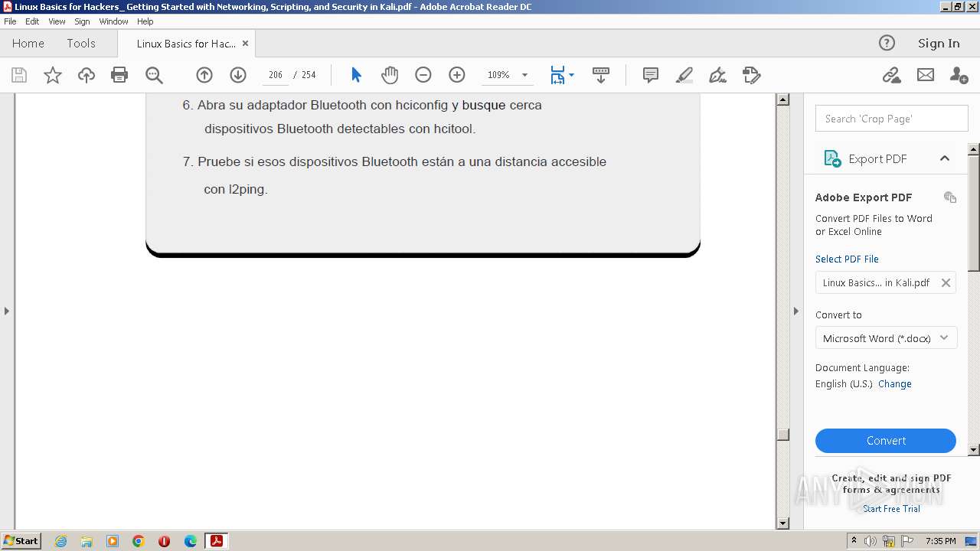This screenshot has height=551, width=980.
Task: Open Acrobat Reader taskbar button
Action: 217,541
